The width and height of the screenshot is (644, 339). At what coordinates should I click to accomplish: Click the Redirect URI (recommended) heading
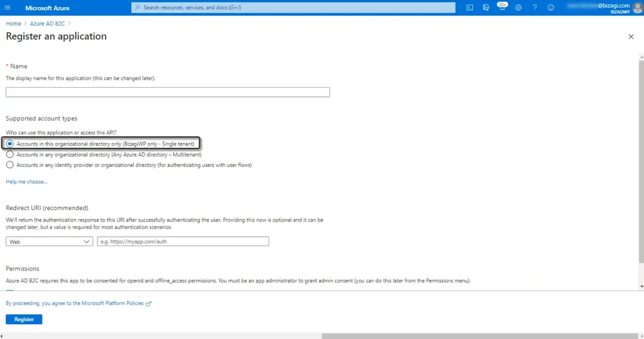pyautogui.click(x=47, y=208)
